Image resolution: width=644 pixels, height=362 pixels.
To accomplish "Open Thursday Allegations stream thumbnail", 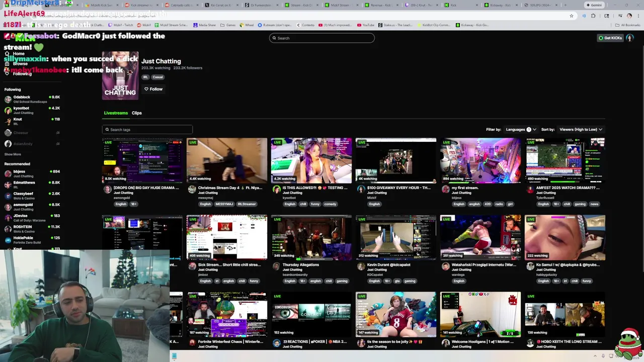I will click(311, 238).
